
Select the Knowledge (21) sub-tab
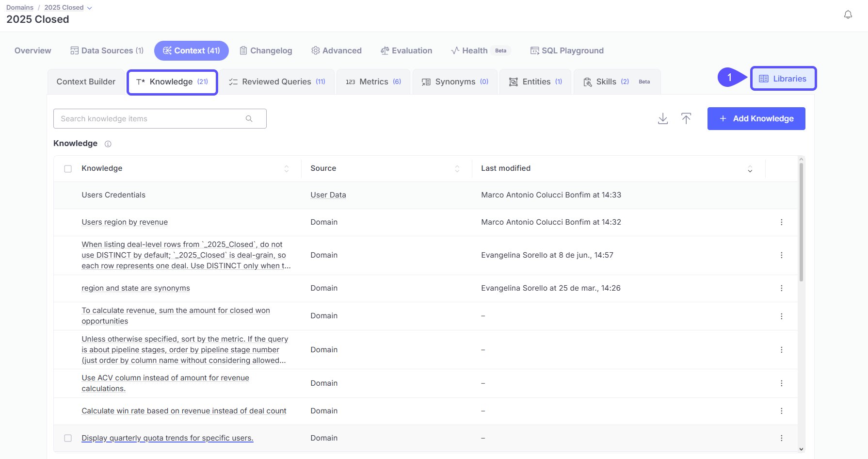pos(172,82)
